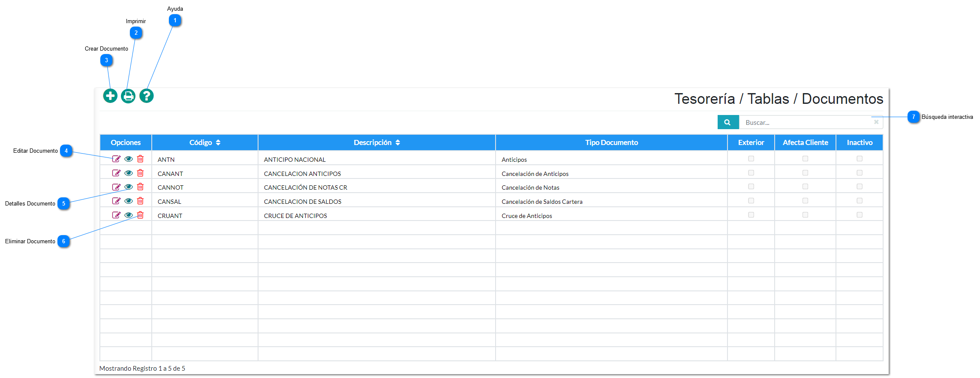980x378 pixels.
Task: Toggle Inactivo checkbox for CANNOT row
Action: point(860,187)
